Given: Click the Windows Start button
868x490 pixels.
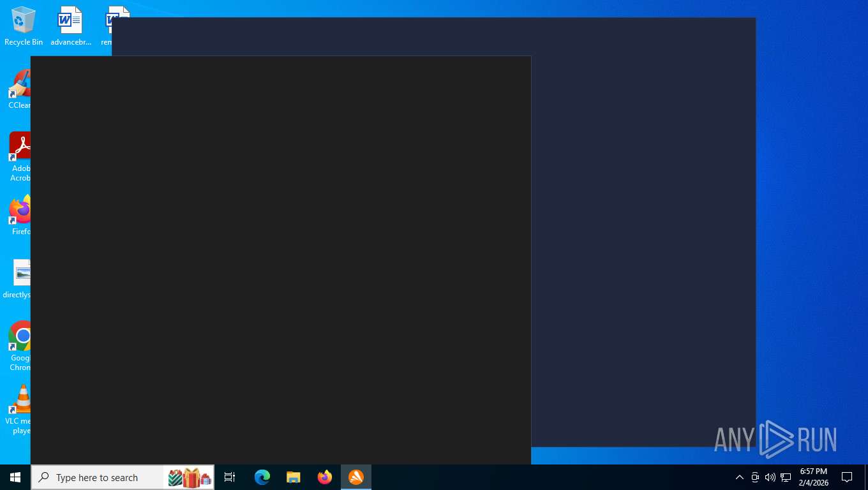Looking at the screenshot, I should pyautogui.click(x=15, y=477).
